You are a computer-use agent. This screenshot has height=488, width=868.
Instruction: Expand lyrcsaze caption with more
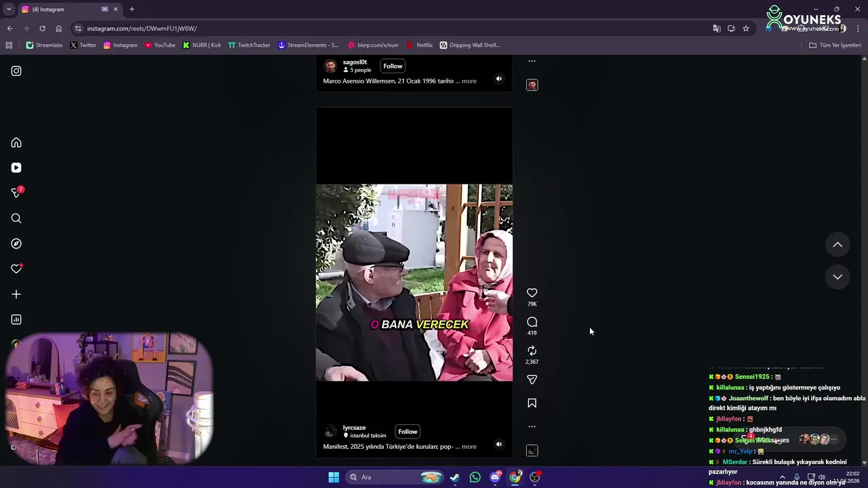[x=469, y=447]
